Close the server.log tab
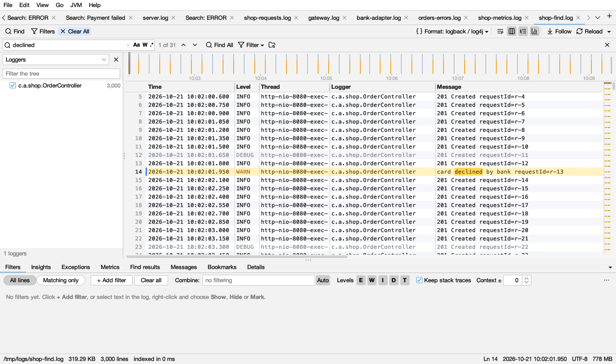616x364 pixels. coord(173,18)
